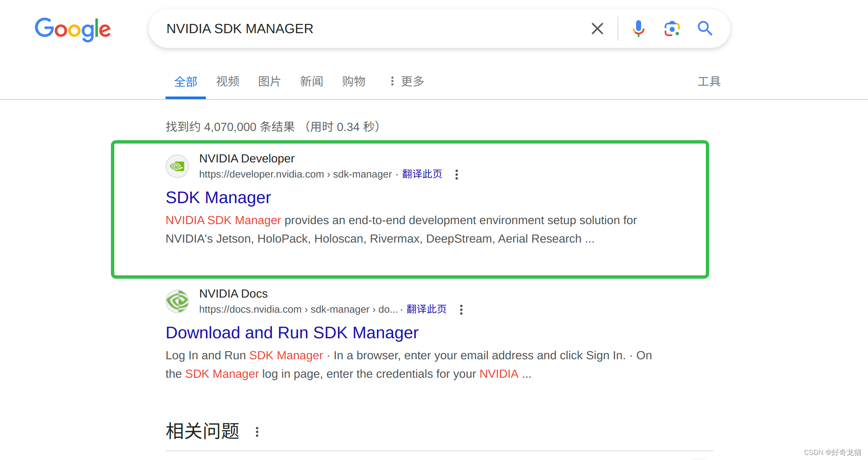Image resolution: width=868 pixels, height=460 pixels.
Task: Open the three-dot menu for NVIDIA Docs result
Action: (x=461, y=310)
